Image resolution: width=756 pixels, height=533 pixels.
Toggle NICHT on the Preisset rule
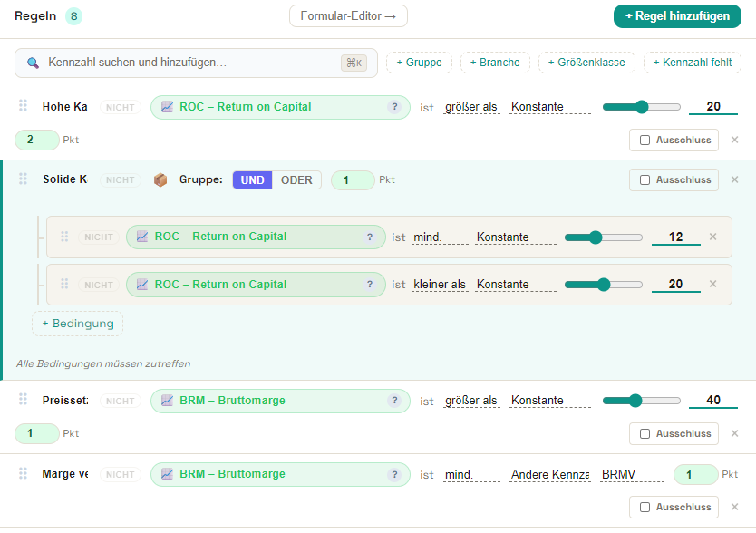tap(120, 401)
